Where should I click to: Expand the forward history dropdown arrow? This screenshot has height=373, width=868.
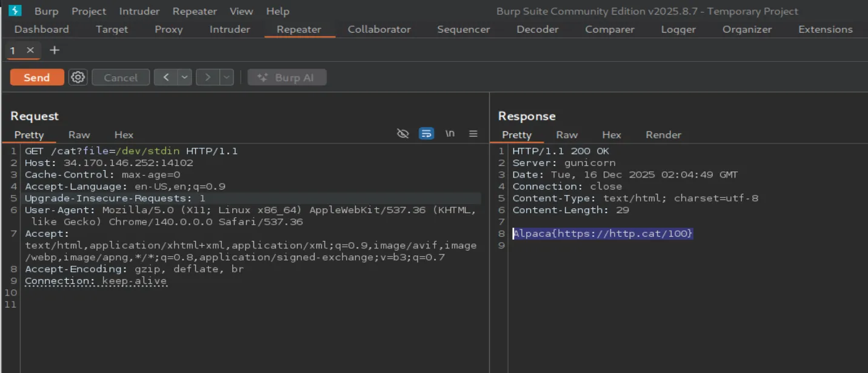tap(227, 78)
